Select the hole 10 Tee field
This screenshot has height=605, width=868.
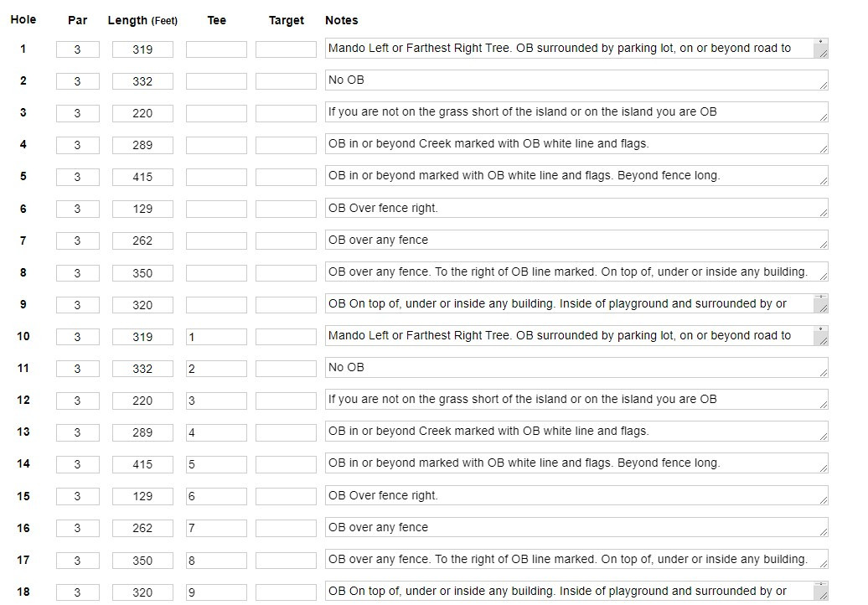point(216,337)
